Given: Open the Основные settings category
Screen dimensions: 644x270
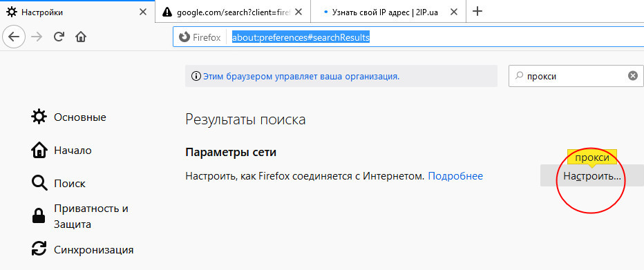Looking at the screenshot, I should 69,117.
